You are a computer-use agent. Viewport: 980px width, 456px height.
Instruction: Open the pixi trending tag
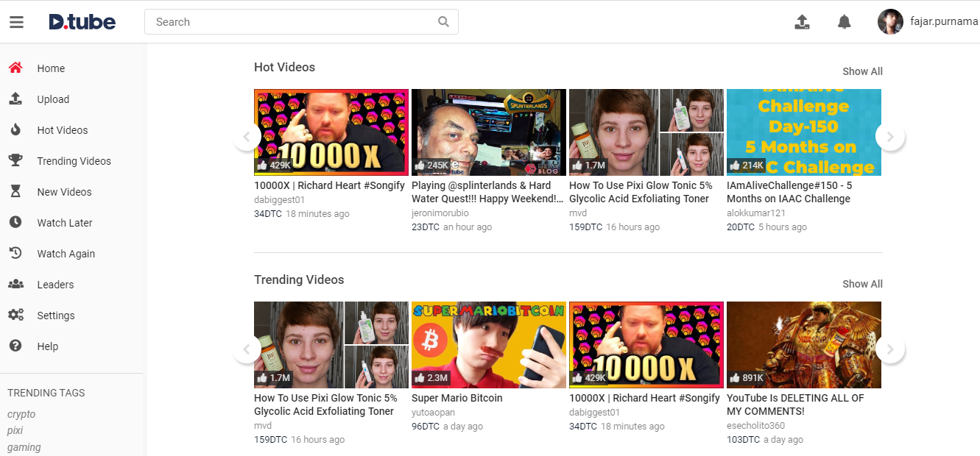[x=15, y=430]
